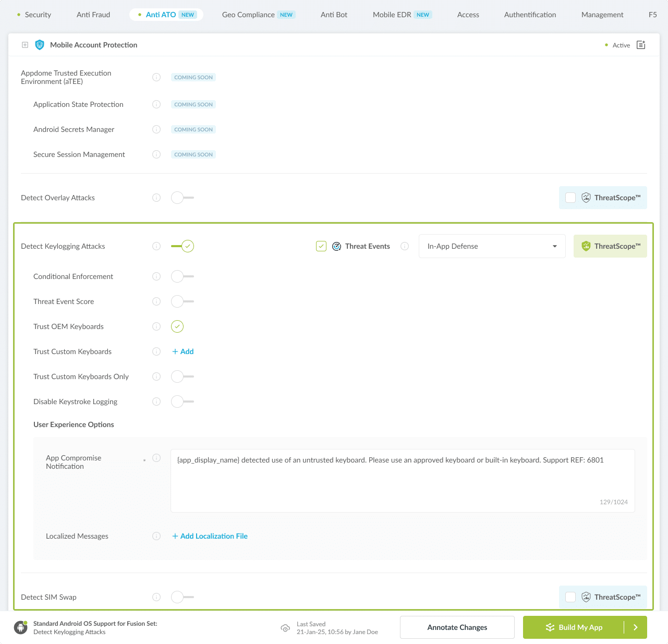Click green ThreatScope button for Keylogging
The width and height of the screenshot is (668, 644).
610,246
